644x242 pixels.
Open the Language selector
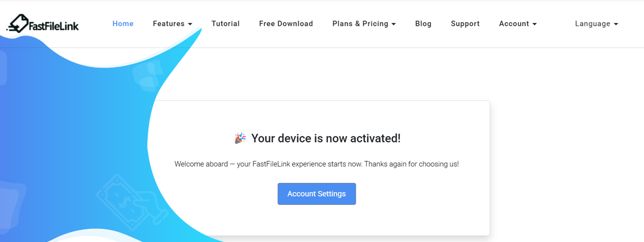tap(596, 24)
